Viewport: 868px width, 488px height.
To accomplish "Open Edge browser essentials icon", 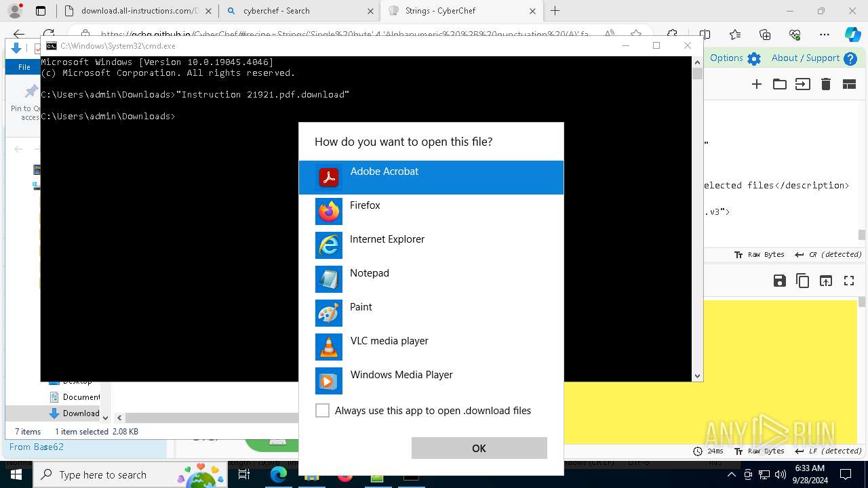I will coord(795,35).
